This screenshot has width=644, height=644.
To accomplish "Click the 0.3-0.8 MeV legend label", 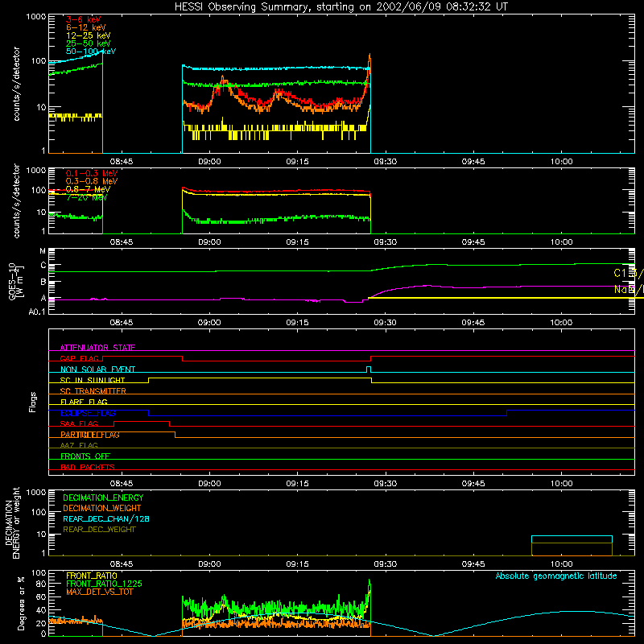I will coord(92,181).
